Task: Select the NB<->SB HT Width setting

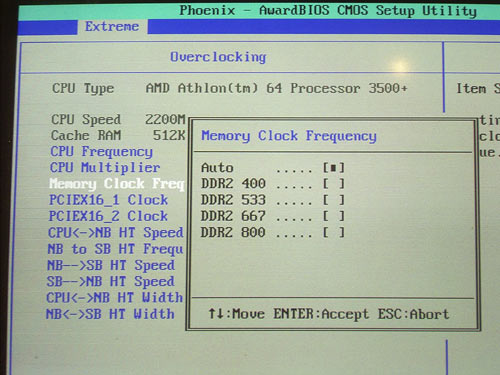Action: 110,314
